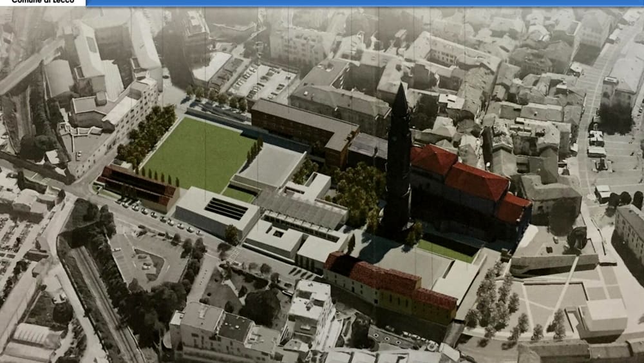Click the tall dark bell tower
644x363 pixels.
[x=398, y=168]
